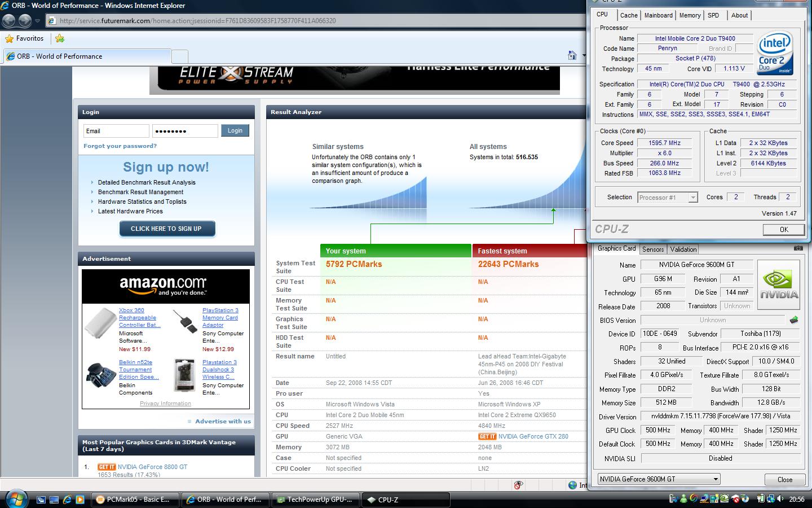The width and height of the screenshot is (812, 508).
Task: Click the NVIDIA tray icon
Action: pyautogui.click(x=724, y=498)
